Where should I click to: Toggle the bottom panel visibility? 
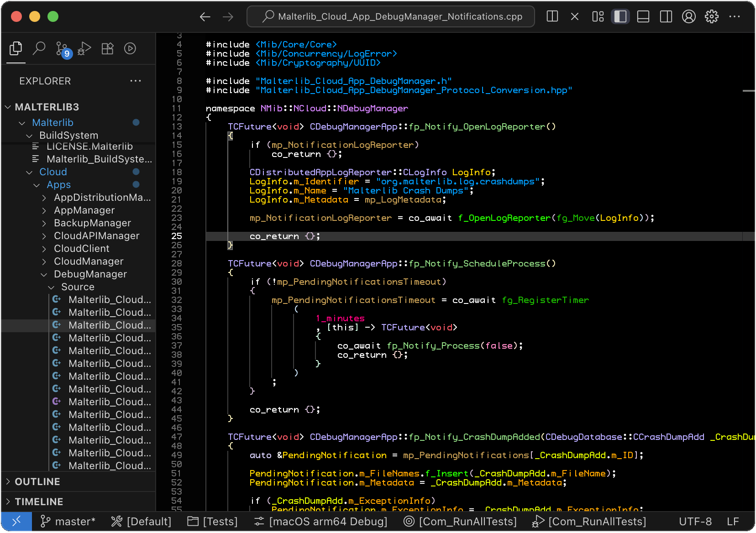click(x=643, y=16)
